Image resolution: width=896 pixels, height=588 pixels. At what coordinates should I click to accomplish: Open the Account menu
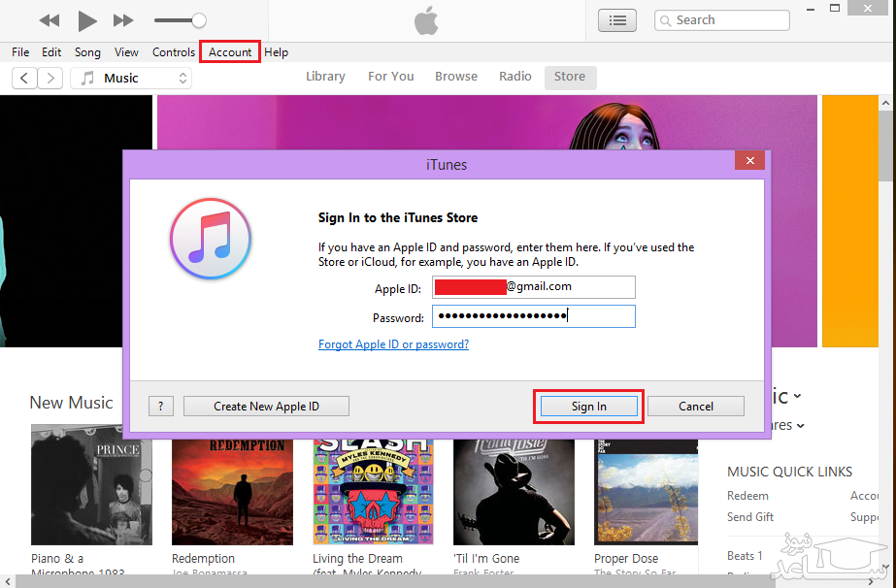230,52
